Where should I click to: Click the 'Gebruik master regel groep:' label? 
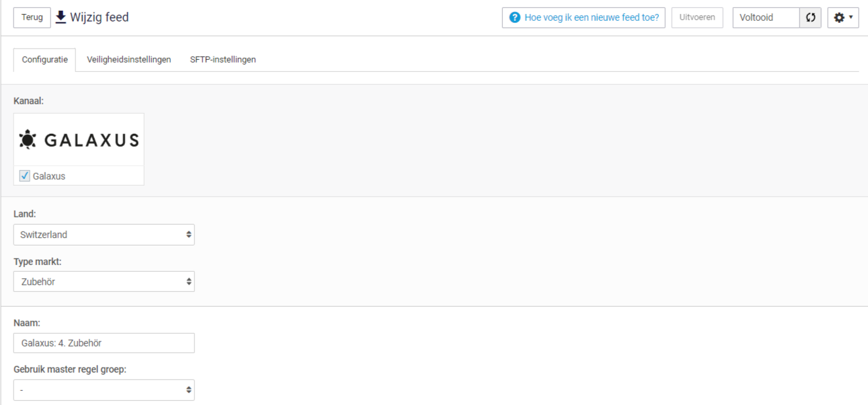point(70,370)
